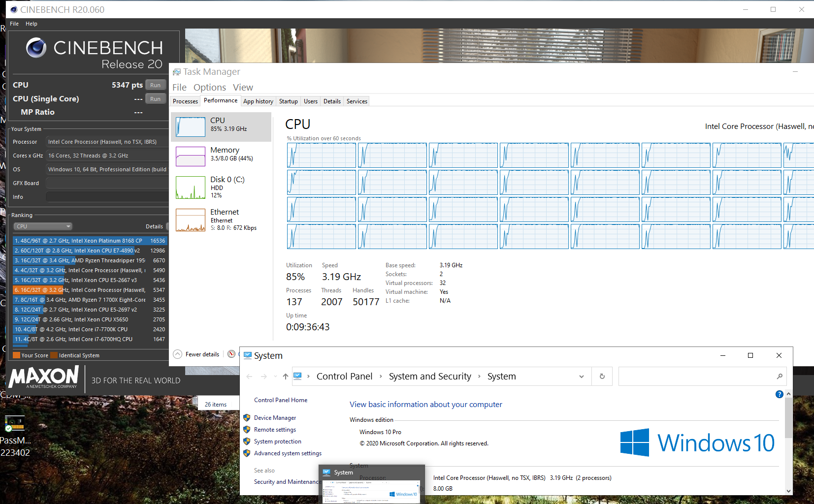Viewport: 814px width, 504px height.
Task: Switch to the Processes tab
Action: pos(185,101)
